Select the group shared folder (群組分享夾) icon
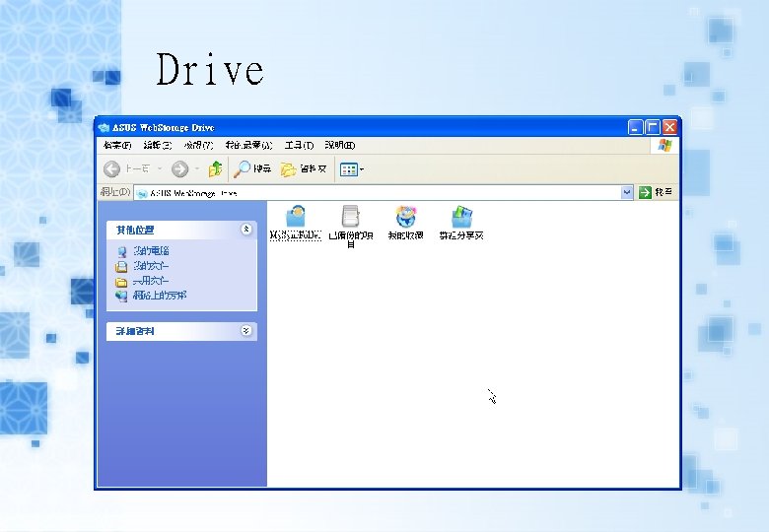Screen dimensions: 769x532 tap(461, 223)
